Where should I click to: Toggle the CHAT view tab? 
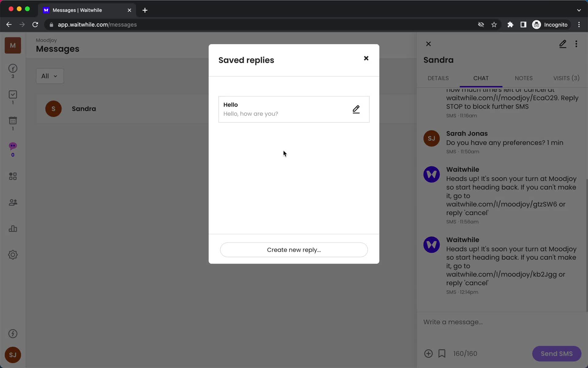click(481, 78)
